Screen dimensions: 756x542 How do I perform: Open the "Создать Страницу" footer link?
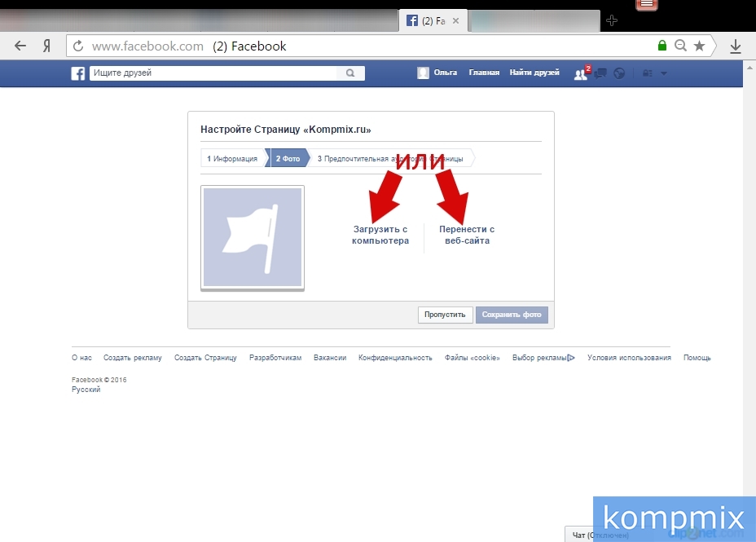[x=205, y=358]
